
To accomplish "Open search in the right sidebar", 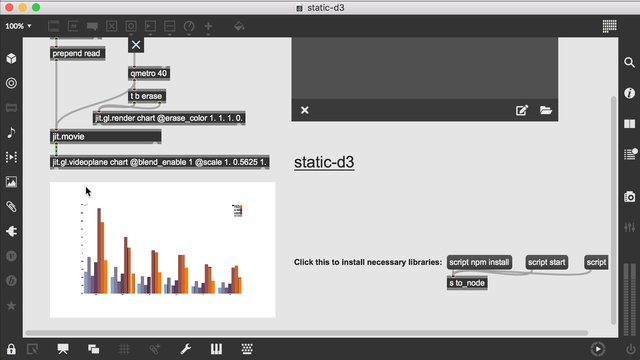I will coord(629,62).
